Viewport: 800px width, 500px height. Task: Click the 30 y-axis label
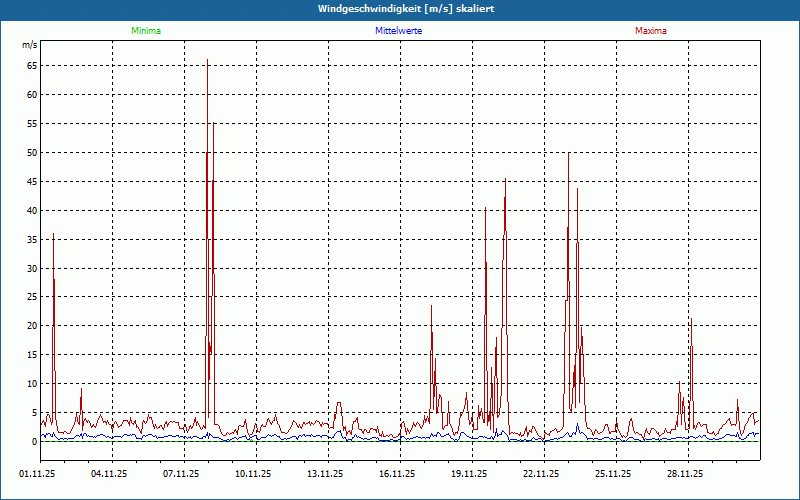tap(33, 268)
